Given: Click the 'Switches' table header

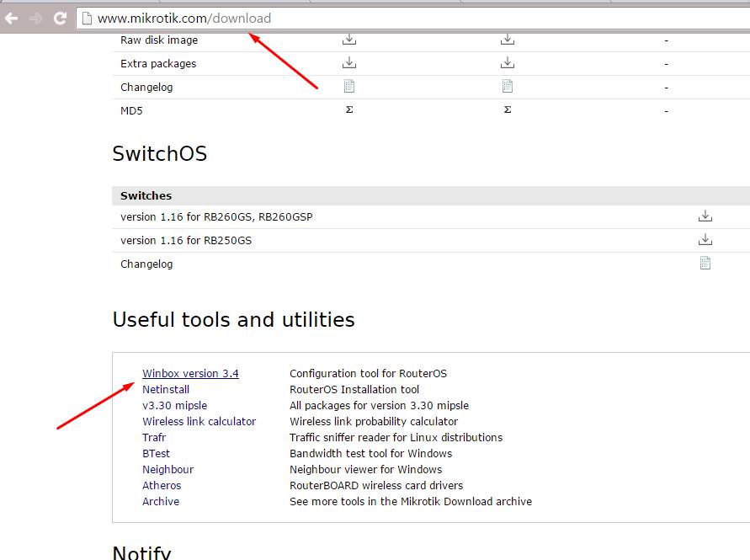Looking at the screenshot, I should tap(431, 195).
